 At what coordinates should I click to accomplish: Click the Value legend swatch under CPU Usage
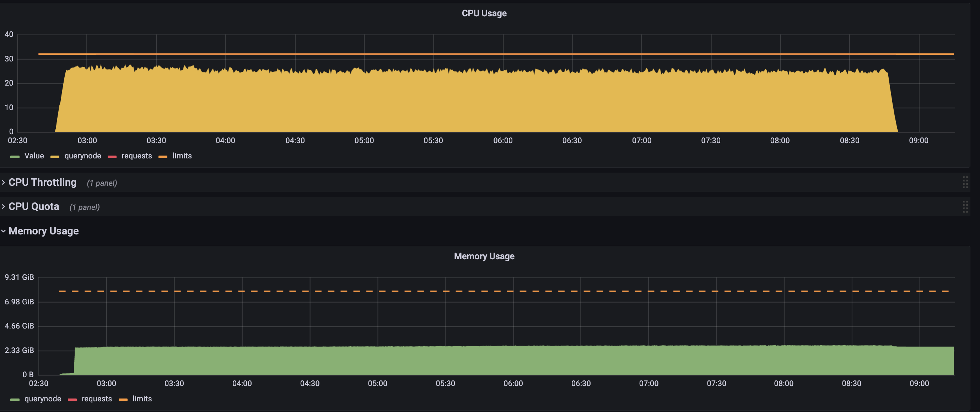click(15, 156)
